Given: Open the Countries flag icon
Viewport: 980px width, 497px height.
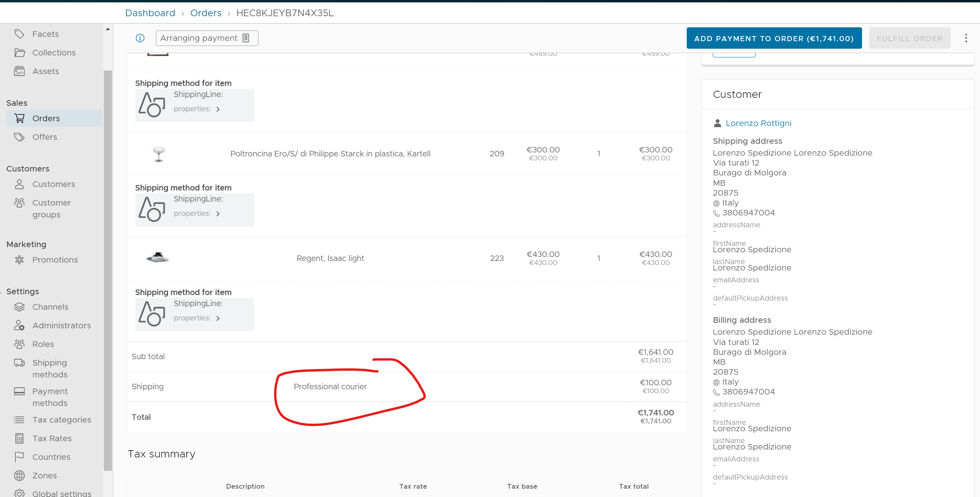Looking at the screenshot, I should point(19,457).
